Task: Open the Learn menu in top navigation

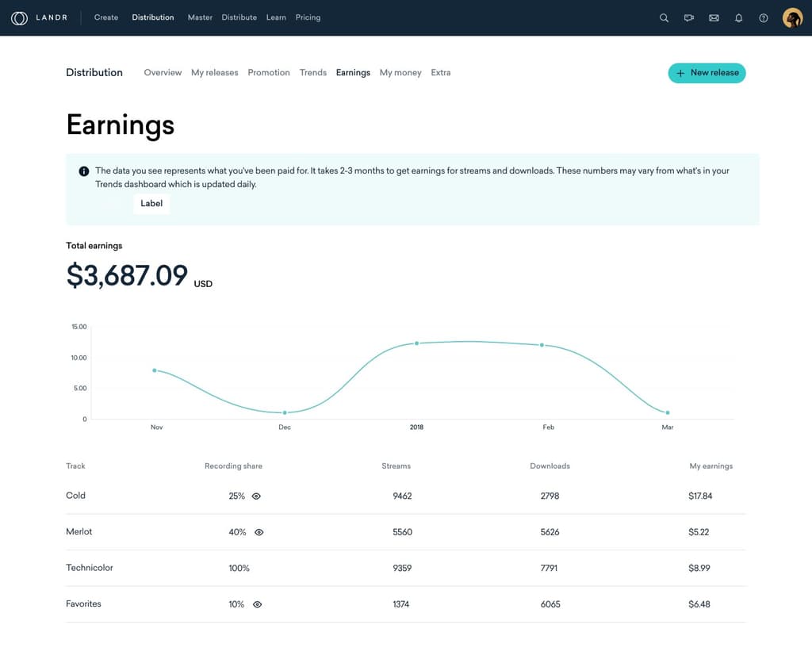Action: pyautogui.click(x=276, y=17)
